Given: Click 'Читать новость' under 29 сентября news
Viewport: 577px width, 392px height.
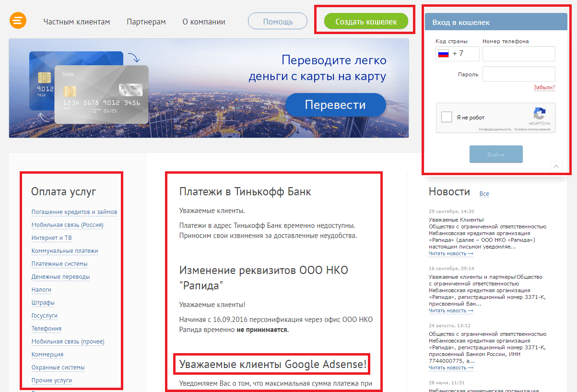Looking at the screenshot, I should tap(451, 253).
